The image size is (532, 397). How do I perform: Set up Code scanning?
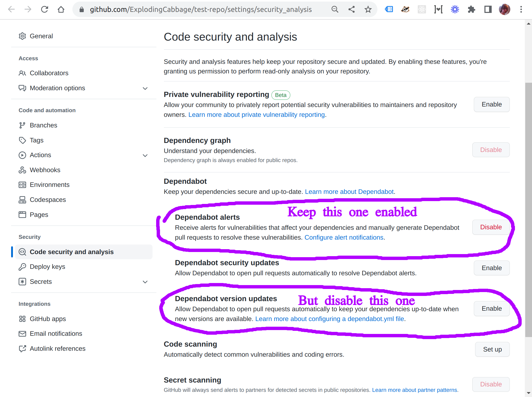(x=492, y=349)
